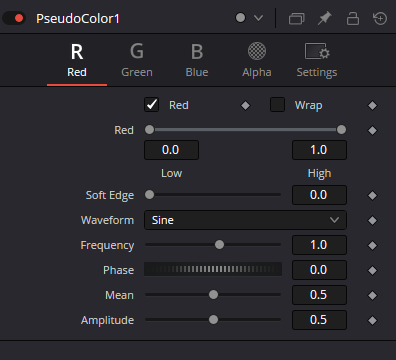Viewport: 396px width, 360px height.
Task: Toggle the PseudoColor1 node enable switch
Action: coord(14,18)
